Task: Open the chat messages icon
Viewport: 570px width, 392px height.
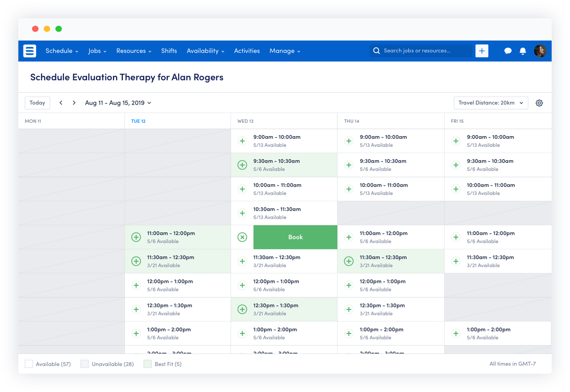Action: pyautogui.click(x=508, y=51)
